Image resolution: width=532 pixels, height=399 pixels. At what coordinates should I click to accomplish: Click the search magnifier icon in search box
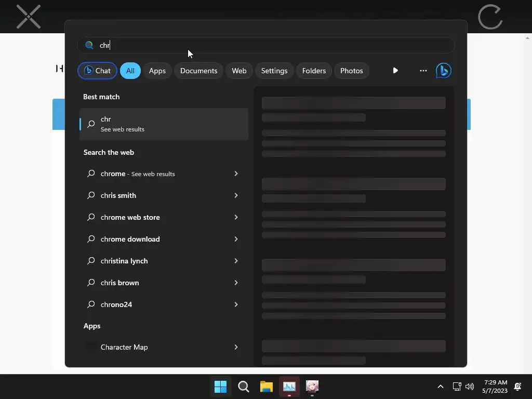(89, 45)
